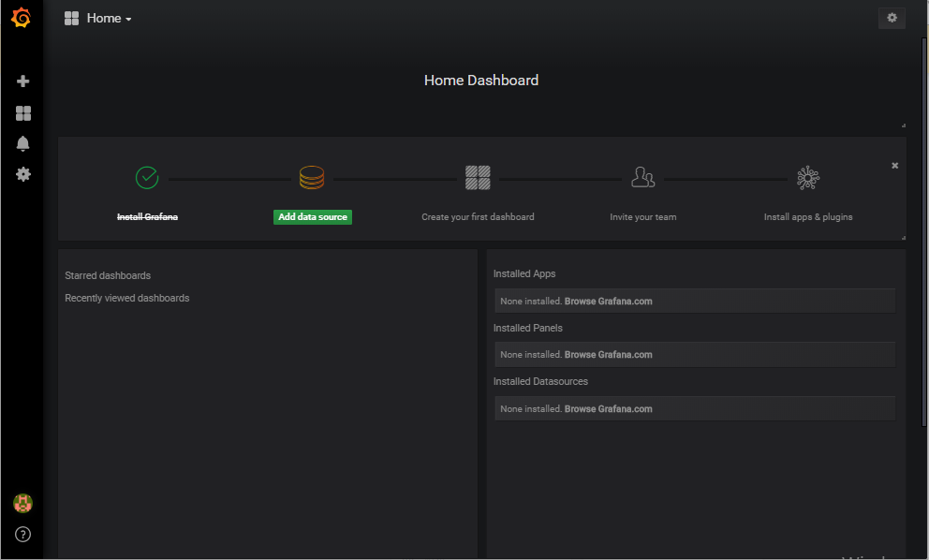
Task: Click the page vertical scrollbar
Action: click(x=924, y=231)
